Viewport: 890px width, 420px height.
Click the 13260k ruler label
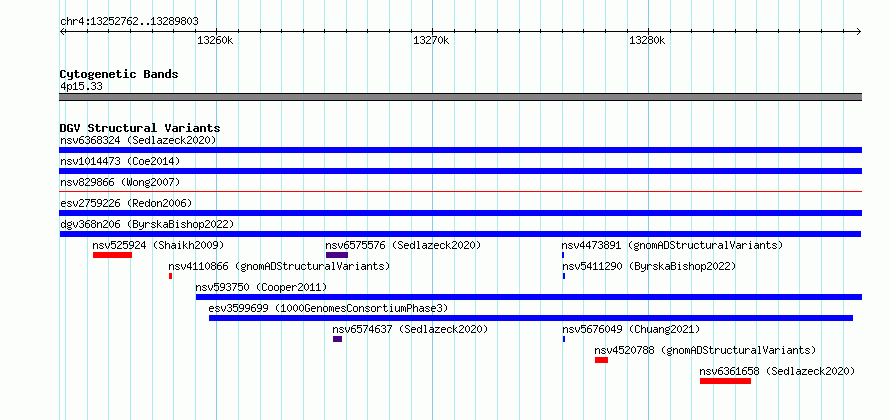(x=215, y=40)
